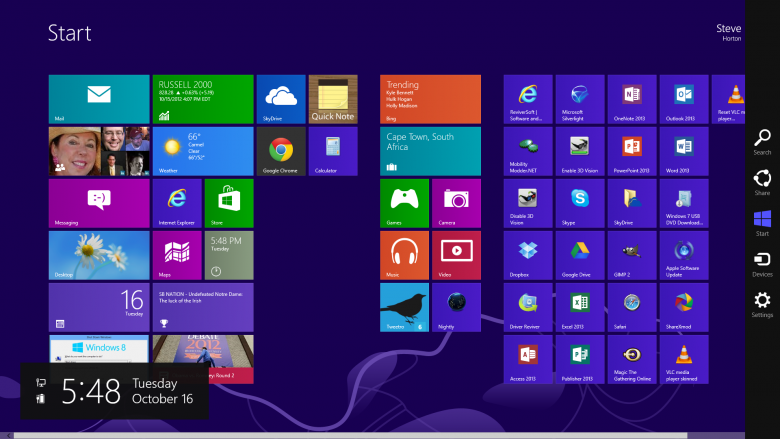This screenshot has height=439, width=780.
Task: Open the Share charm
Action: (762, 182)
